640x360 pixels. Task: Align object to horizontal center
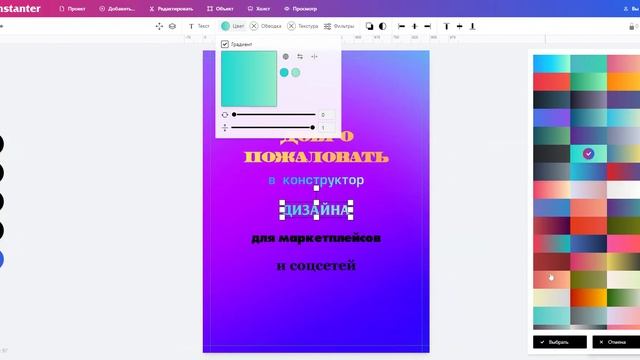(415, 26)
